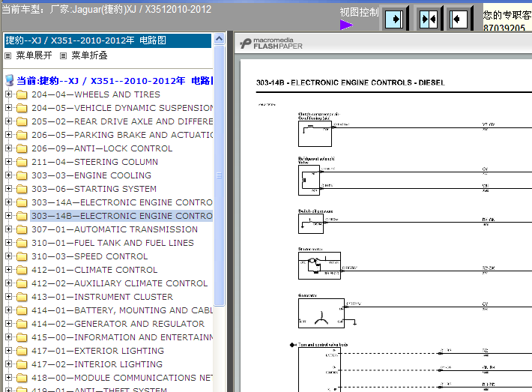Click folder icon of 303-06 Starting System

click(22, 189)
